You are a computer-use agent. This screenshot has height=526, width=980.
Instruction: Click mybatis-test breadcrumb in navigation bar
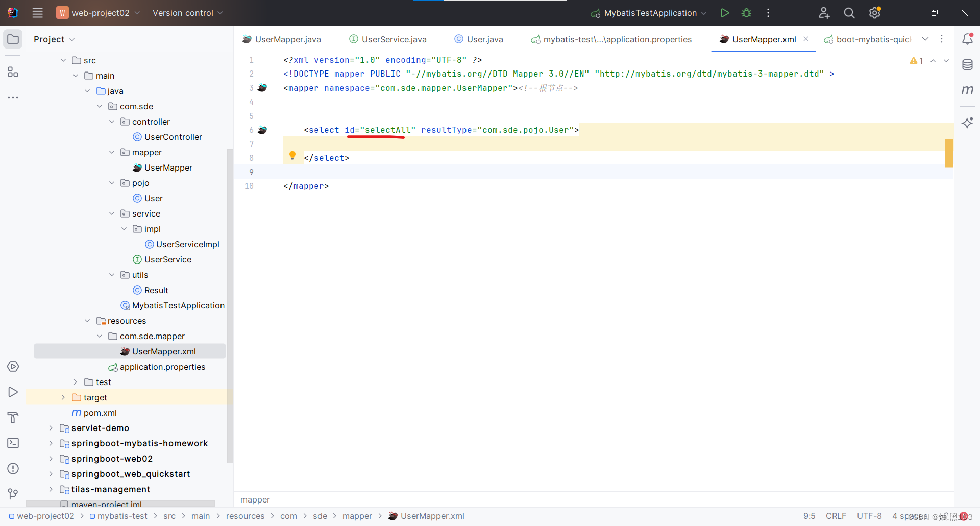(118, 516)
